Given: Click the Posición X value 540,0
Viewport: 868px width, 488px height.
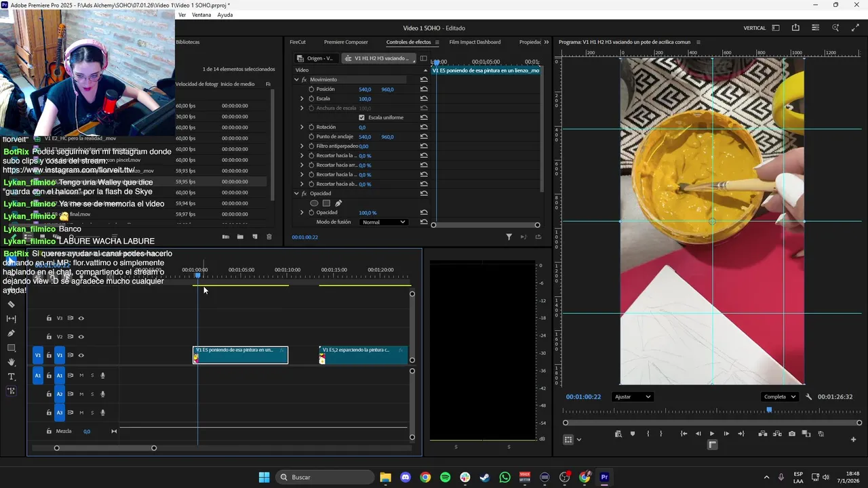Looking at the screenshot, I should click(365, 89).
